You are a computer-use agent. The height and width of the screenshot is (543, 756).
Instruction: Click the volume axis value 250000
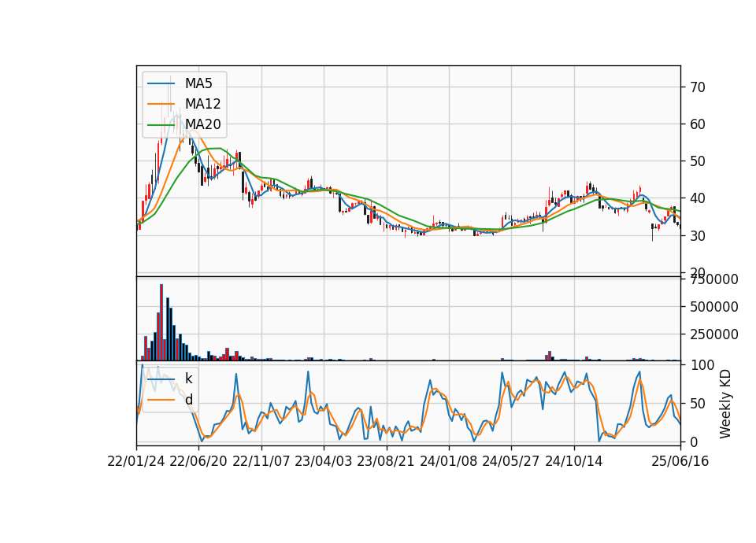pyautogui.click(x=714, y=334)
